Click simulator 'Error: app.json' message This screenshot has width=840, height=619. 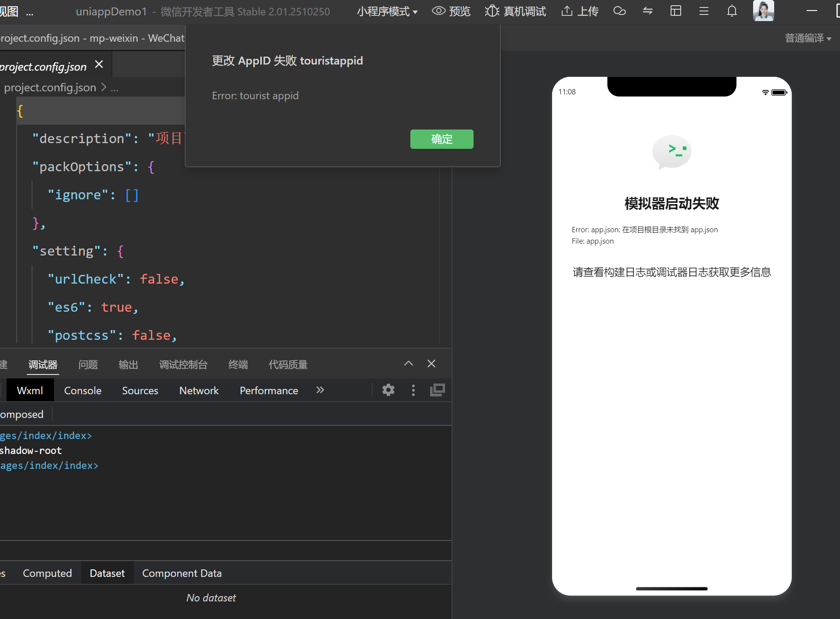pyautogui.click(x=645, y=230)
